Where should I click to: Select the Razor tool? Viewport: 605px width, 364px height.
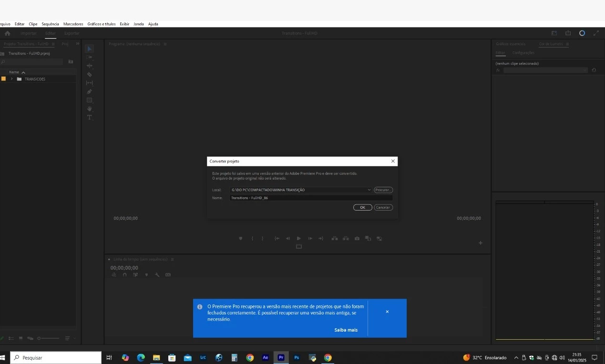pyautogui.click(x=89, y=74)
